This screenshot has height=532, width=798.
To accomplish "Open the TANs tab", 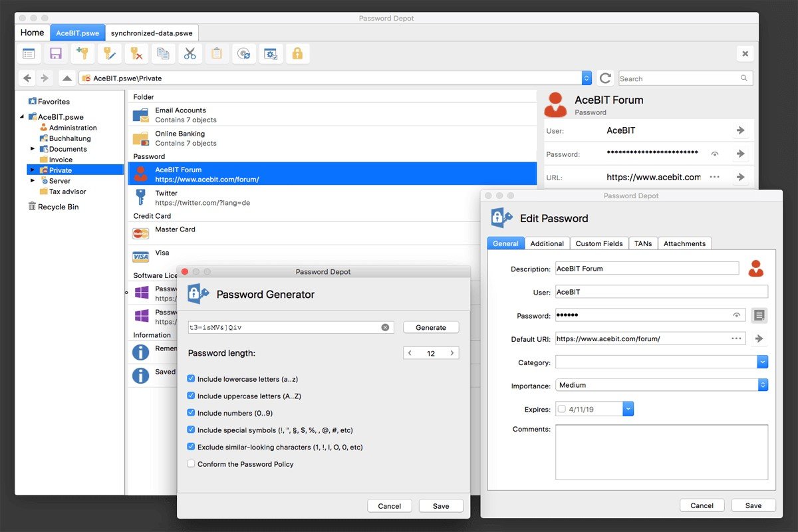I will pos(643,243).
